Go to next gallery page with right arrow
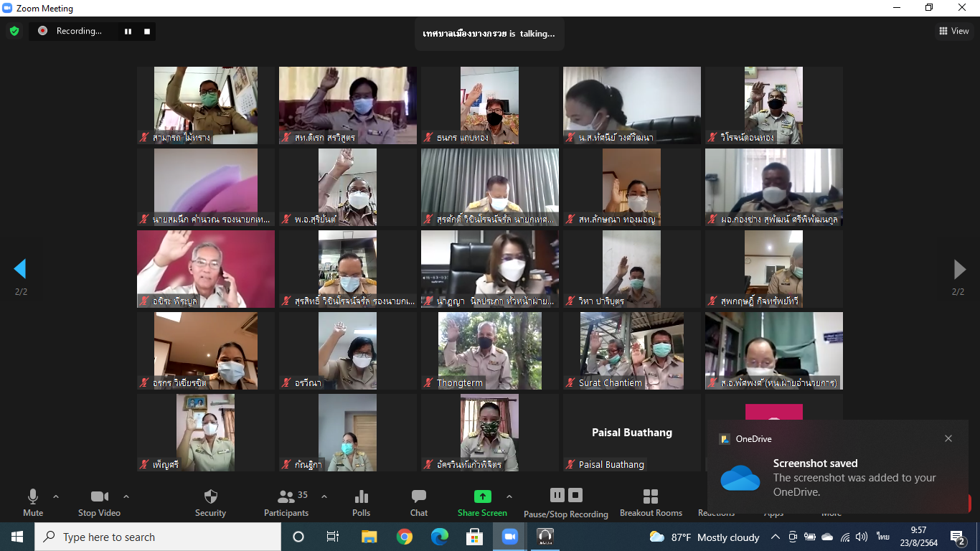Screen dimensions: 980x551 point(959,269)
